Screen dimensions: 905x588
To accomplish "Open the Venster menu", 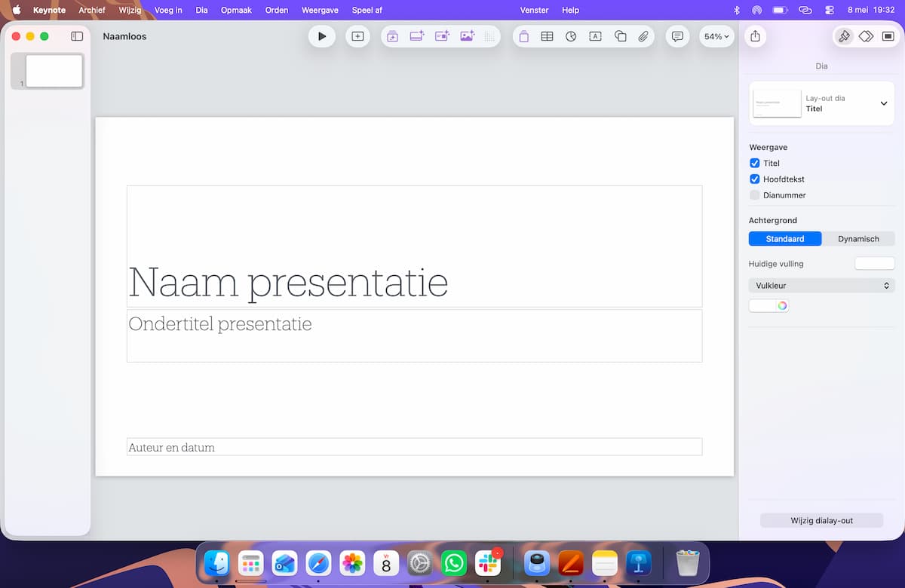I will [x=534, y=10].
